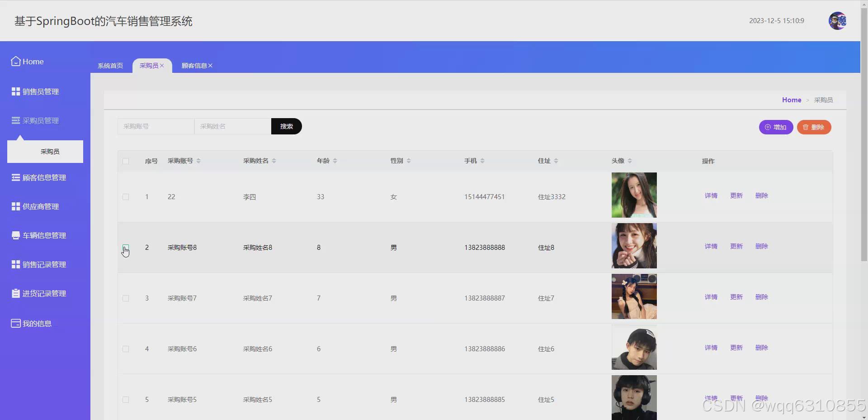Click the purple 增加 add button
The width and height of the screenshot is (868, 420).
pos(776,127)
